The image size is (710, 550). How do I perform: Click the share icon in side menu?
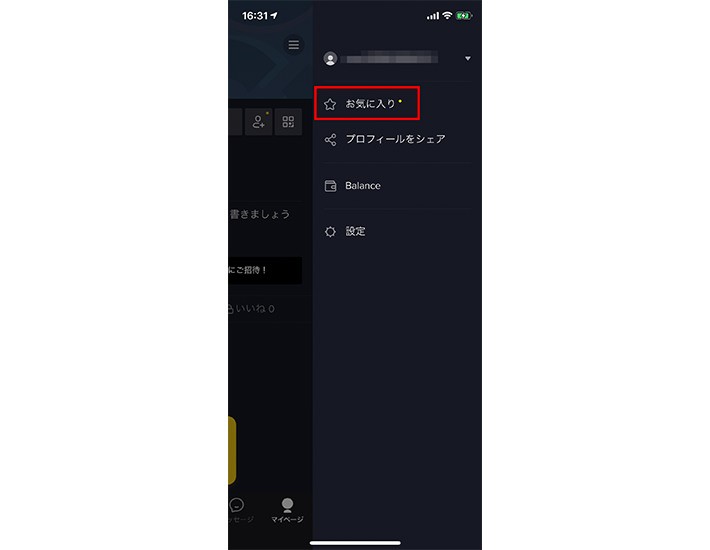tap(331, 139)
